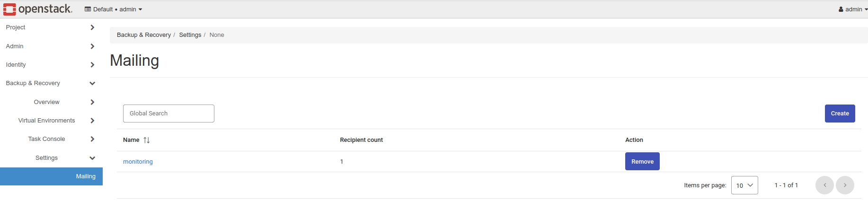Sort the table by Name column
Screen dimensions: 868x210
click(x=146, y=140)
